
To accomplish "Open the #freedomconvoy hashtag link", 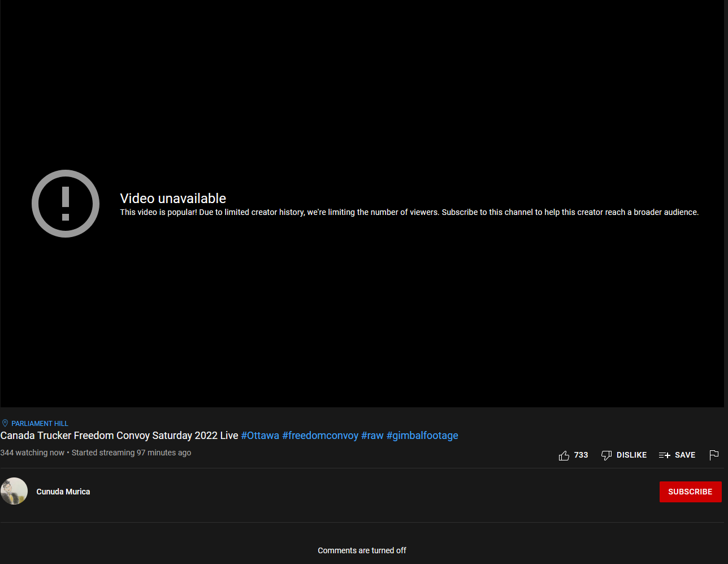I will (x=320, y=436).
